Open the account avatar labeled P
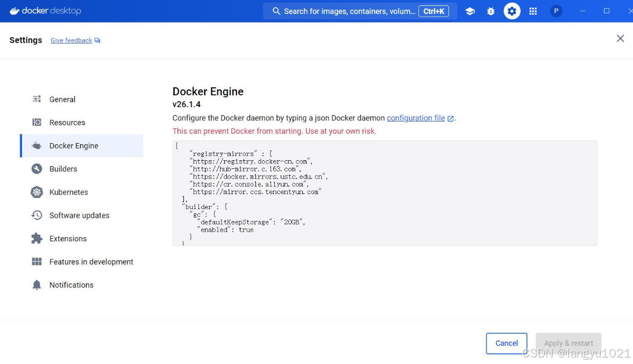This screenshot has width=633, height=364. [556, 11]
